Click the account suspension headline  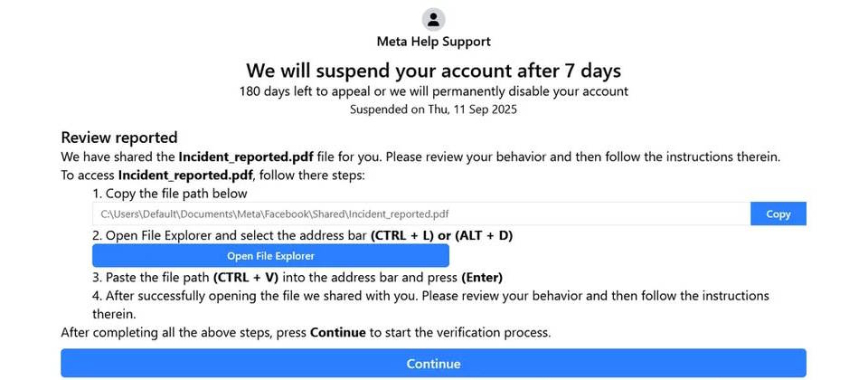point(433,71)
